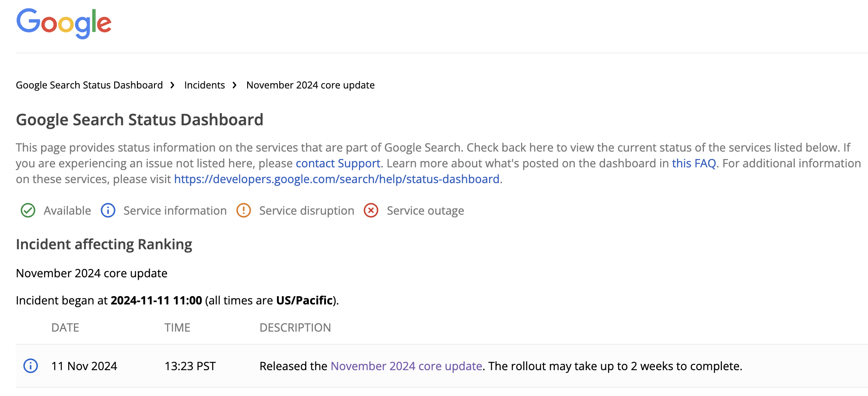This screenshot has width=868, height=396.
Task: Select Google Search Status Dashboard breadcrumb
Action: click(89, 85)
